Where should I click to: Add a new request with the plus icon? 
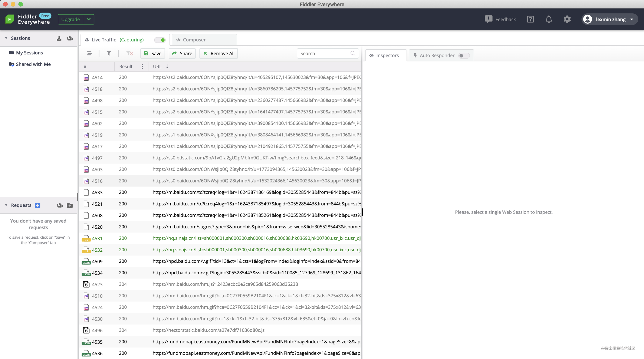click(37, 205)
